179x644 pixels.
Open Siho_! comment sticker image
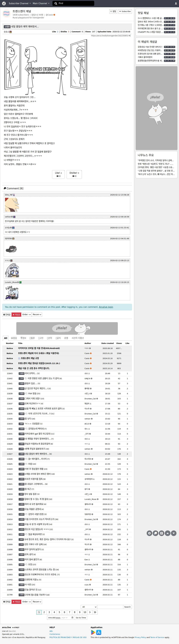(x=12, y=205)
